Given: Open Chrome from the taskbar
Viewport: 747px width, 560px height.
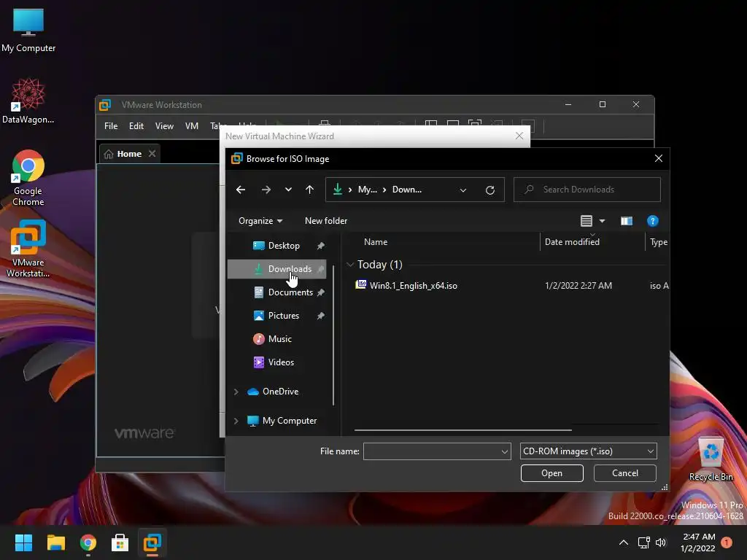Looking at the screenshot, I should [x=88, y=542].
